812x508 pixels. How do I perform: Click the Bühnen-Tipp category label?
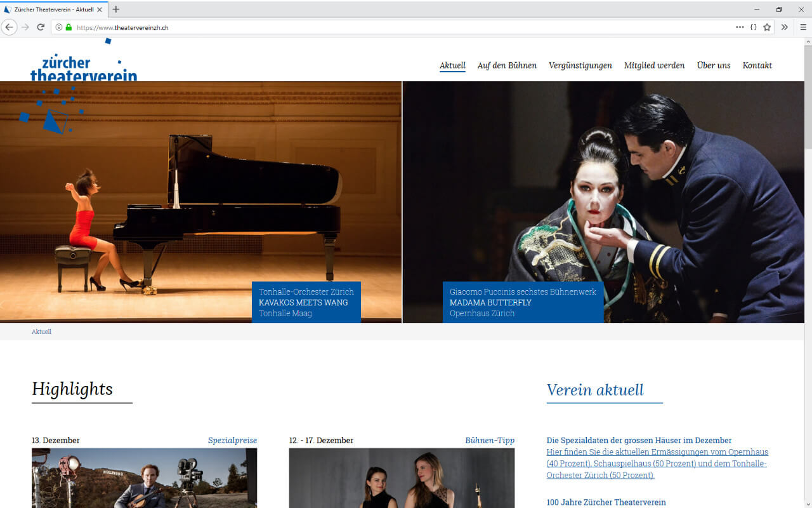(x=490, y=440)
